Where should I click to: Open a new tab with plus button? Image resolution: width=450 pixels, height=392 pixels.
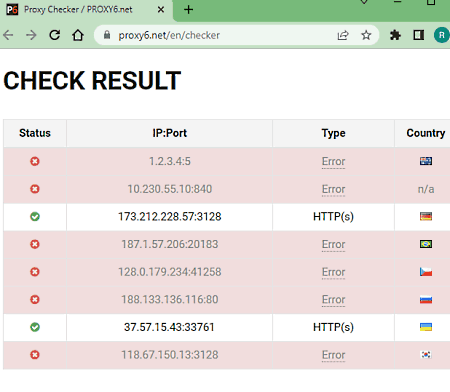tap(188, 9)
